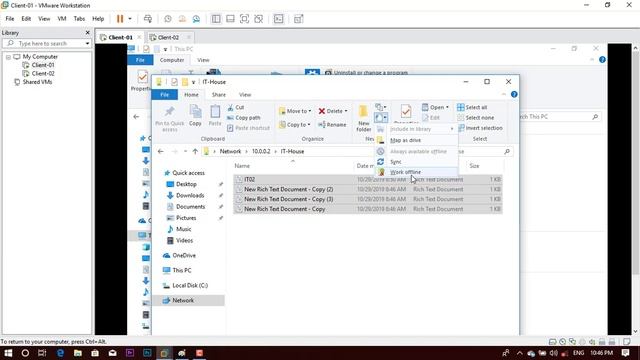Viewport: 640px width, 360px height.
Task: Take a snapshot of this virtual machine
Action: point(168,19)
